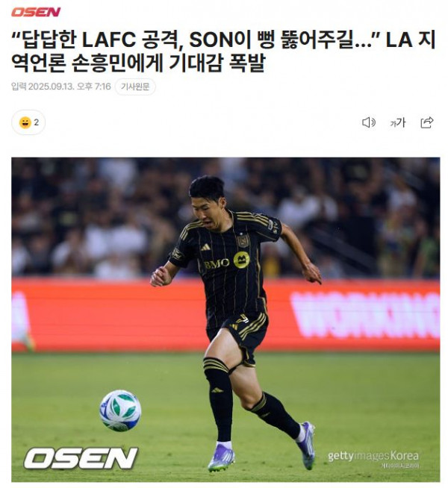448x488 pixels.
Task: Click the reaction count number 2
Action: (37, 122)
